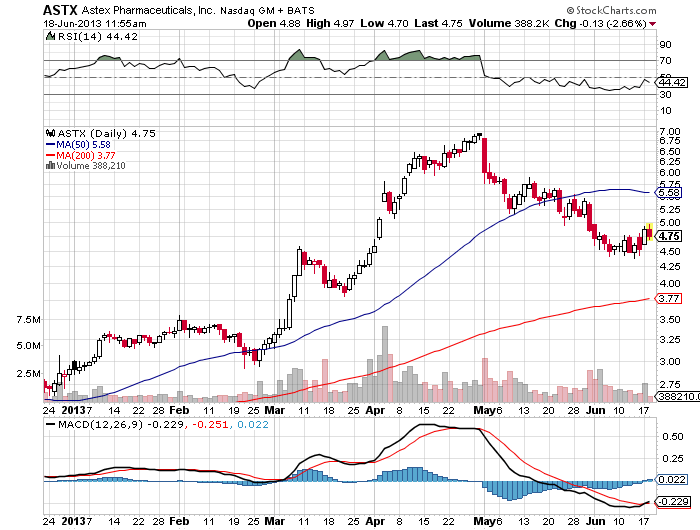Click the blue MA(50) line swatch

tap(50, 145)
